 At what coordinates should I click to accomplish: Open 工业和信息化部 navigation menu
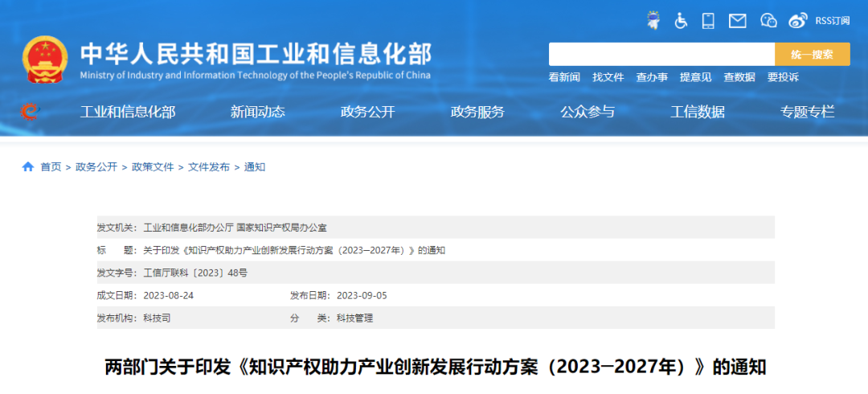128,112
